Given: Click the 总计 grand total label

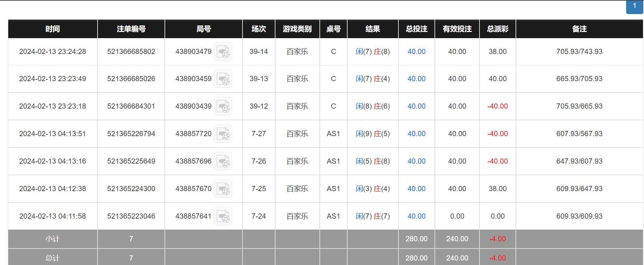Looking at the screenshot, I should (53, 258).
